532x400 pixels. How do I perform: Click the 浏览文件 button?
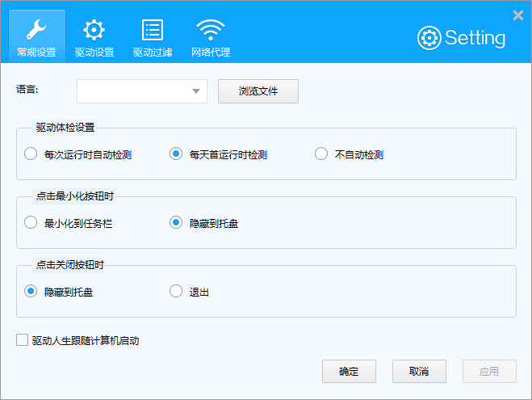tap(258, 91)
